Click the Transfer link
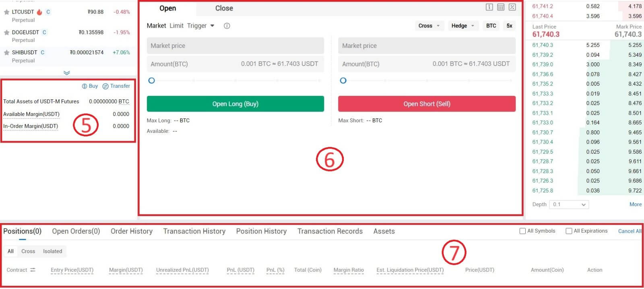The height and width of the screenshot is (289, 644). click(116, 86)
